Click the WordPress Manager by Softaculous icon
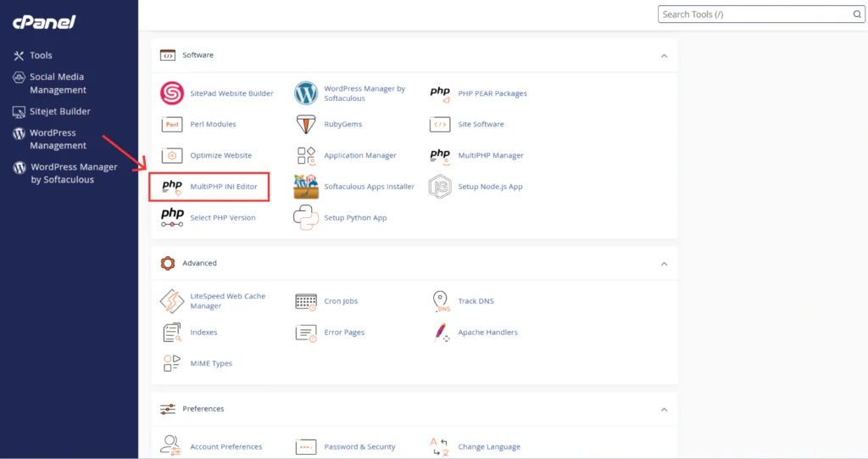Screen dimensions: 868x459 point(305,93)
